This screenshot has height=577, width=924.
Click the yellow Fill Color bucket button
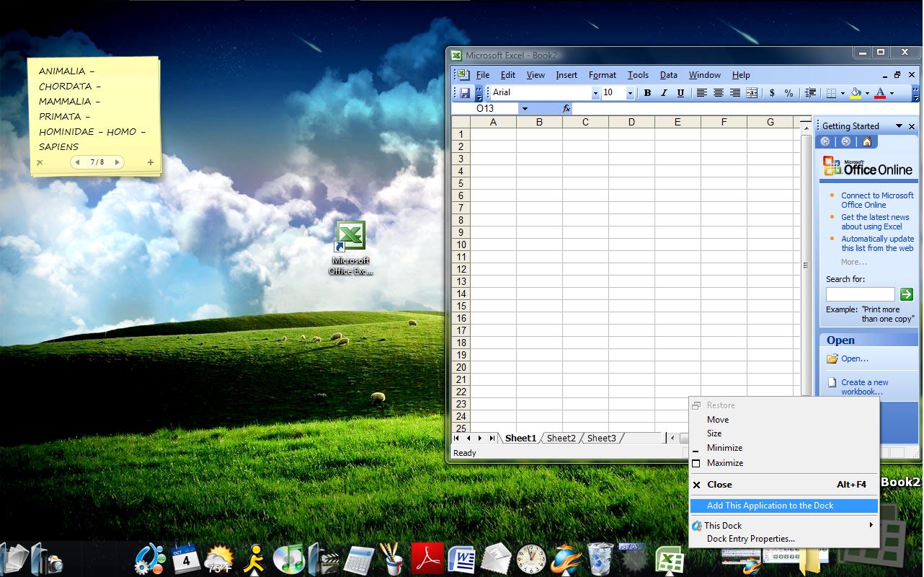pos(856,93)
